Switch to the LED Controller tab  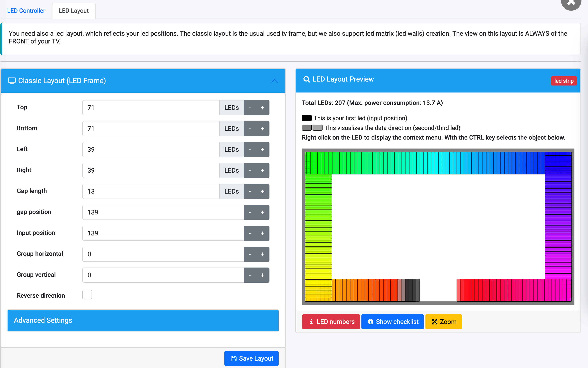coord(26,10)
